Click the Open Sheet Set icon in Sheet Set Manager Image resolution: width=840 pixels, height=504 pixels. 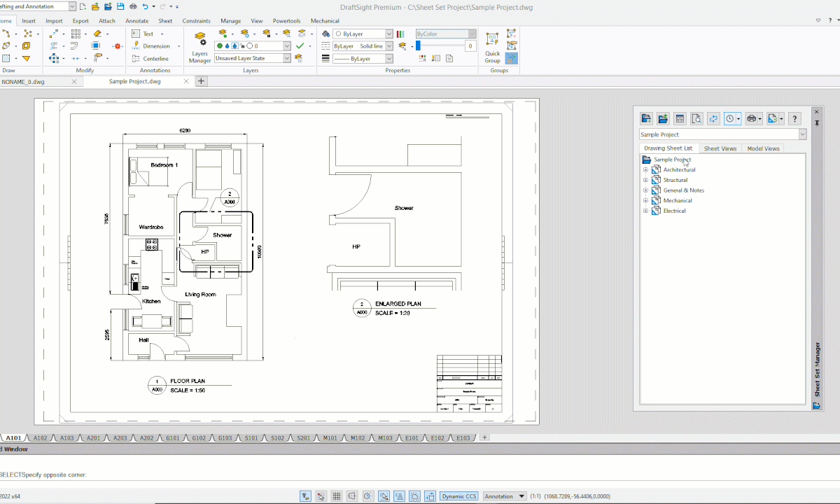663,118
